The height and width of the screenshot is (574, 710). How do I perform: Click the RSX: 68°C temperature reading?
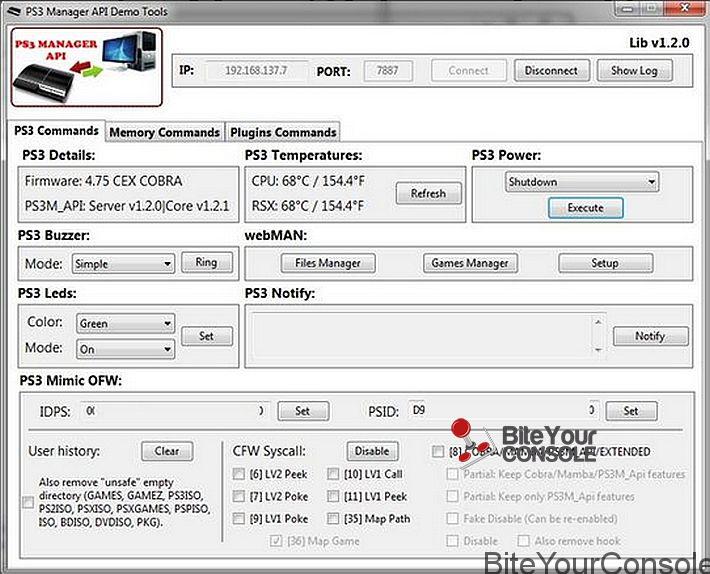308,206
